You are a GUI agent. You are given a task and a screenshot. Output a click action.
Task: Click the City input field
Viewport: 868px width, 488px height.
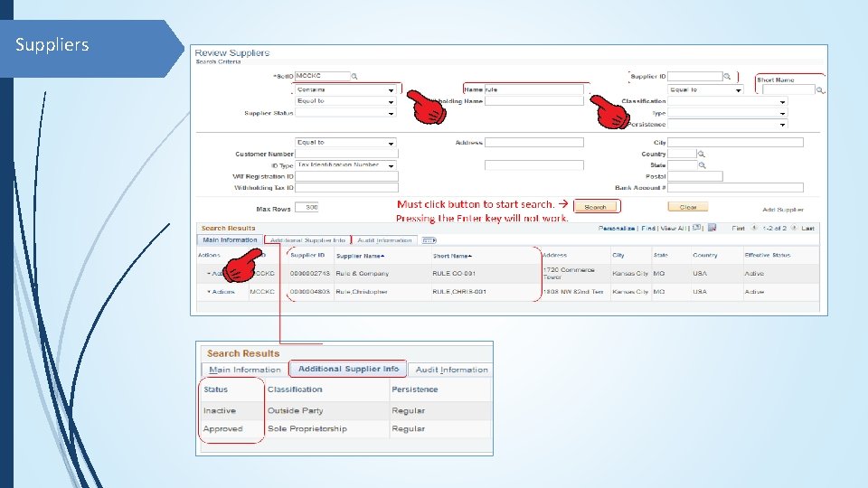(x=735, y=142)
